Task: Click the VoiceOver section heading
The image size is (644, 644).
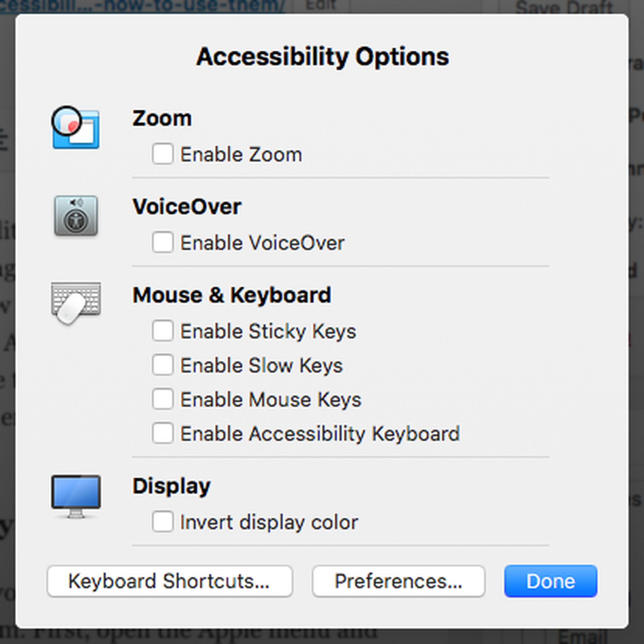Action: [187, 206]
